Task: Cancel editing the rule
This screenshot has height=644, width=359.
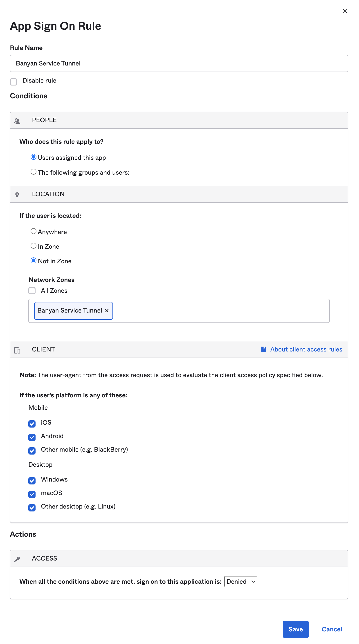Action: [x=332, y=629]
